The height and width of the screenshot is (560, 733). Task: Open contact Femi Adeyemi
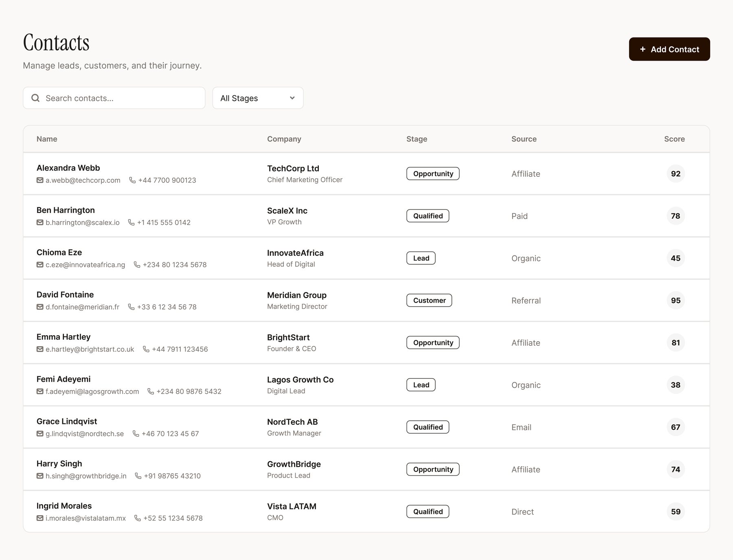64,379
